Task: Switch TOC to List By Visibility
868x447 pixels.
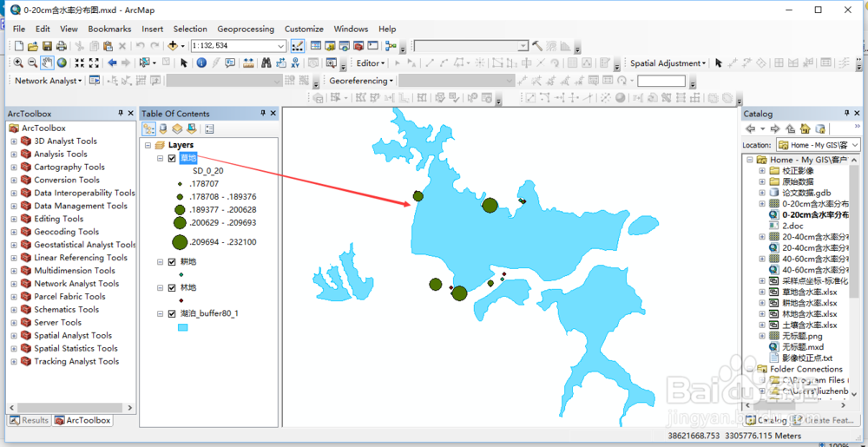Action: (x=176, y=129)
